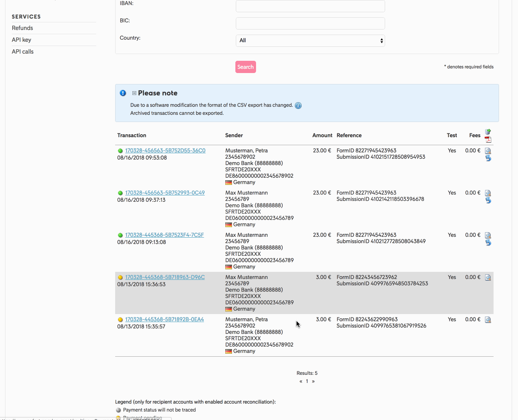
Task: Click the info icon beside CSV export note
Action: point(298,106)
